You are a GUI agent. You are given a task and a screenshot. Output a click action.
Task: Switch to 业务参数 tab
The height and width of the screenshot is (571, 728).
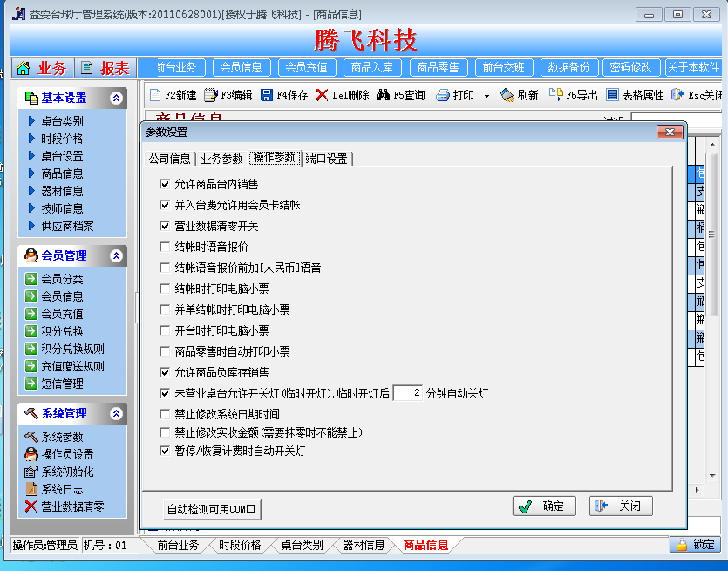point(221,159)
